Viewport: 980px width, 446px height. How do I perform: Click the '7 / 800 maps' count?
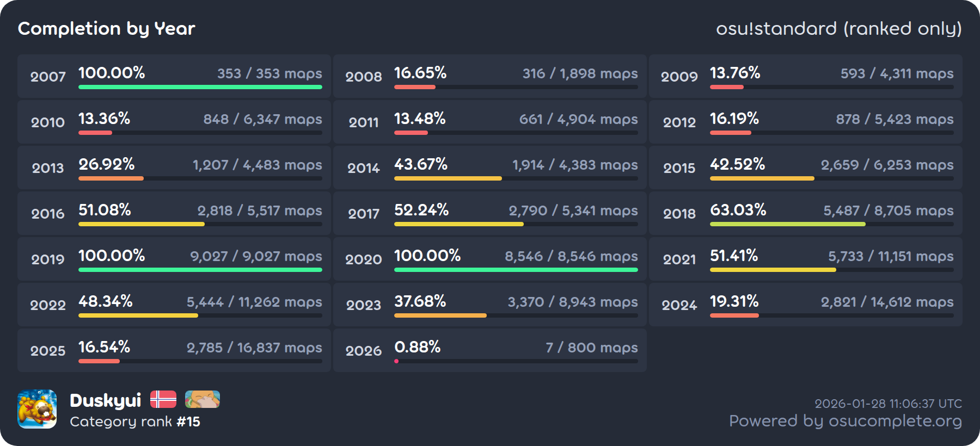(x=591, y=348)
